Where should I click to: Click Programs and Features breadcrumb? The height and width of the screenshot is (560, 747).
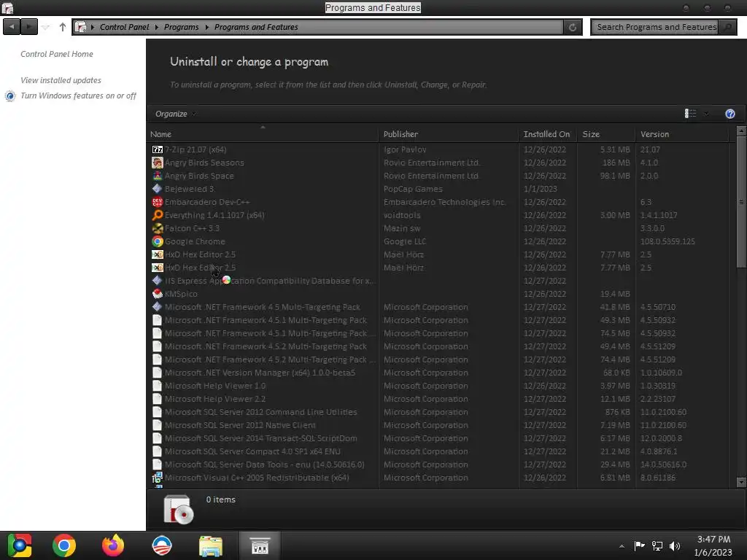pyautogui.click(x=256, y=27)
